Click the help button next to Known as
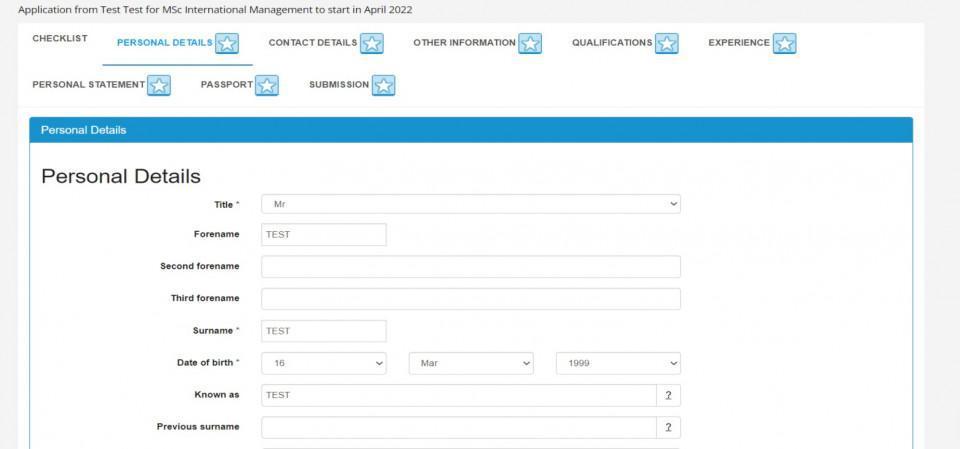 [668, 395]
